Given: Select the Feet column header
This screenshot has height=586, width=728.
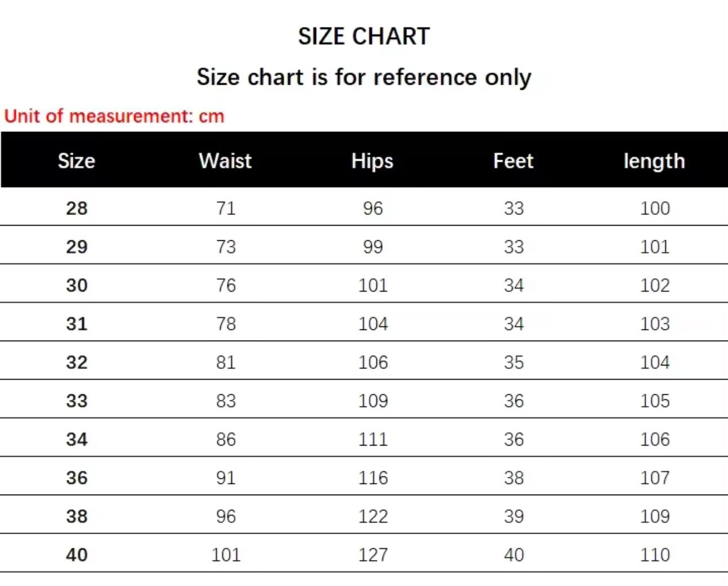Looking at the screenshot, I should [x=513, y=161].
